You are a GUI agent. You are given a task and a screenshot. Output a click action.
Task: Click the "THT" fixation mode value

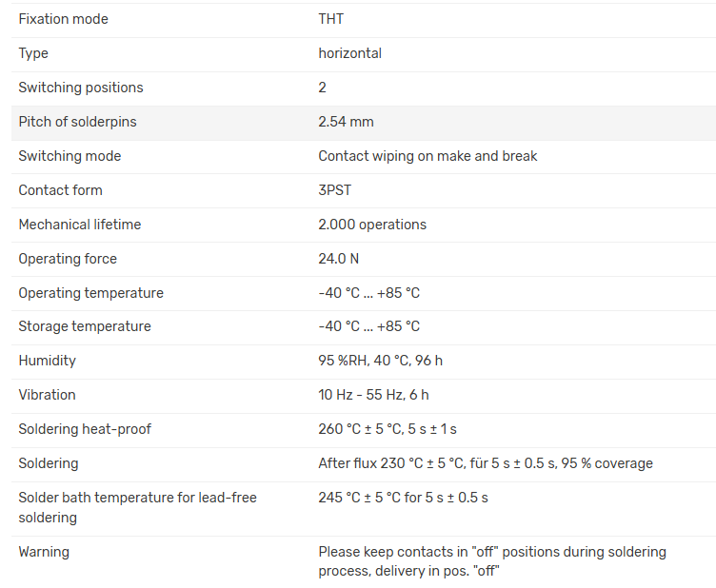[332, 19]
